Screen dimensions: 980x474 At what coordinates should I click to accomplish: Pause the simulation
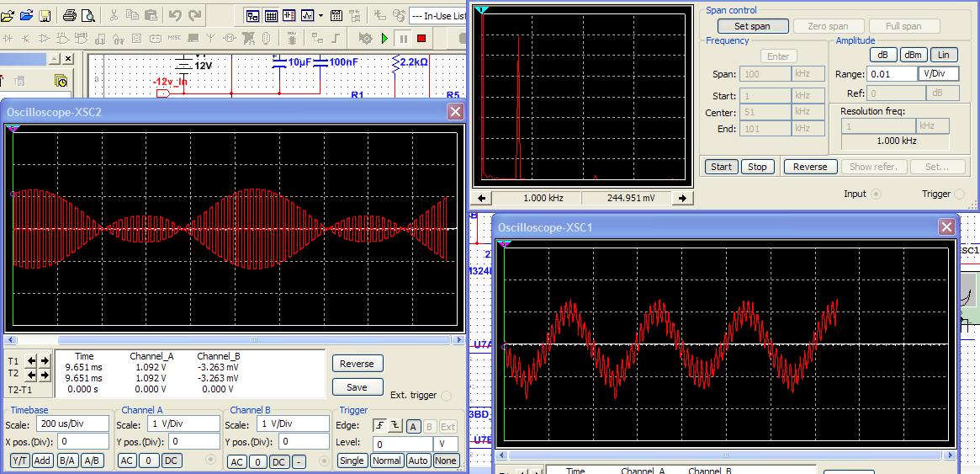point(403,39)
